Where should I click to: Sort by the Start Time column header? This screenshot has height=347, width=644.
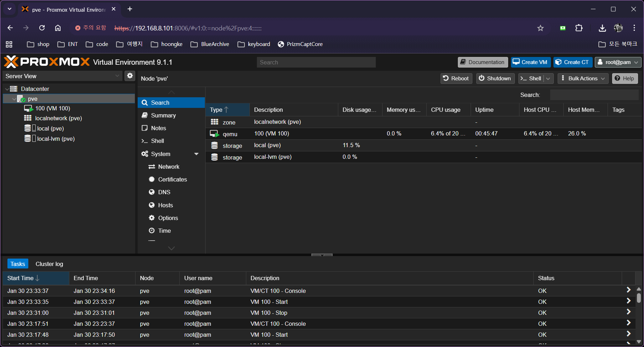[36, 278]
